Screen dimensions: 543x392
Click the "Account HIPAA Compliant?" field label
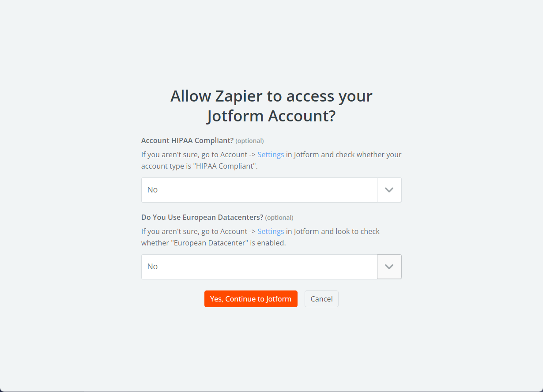click(x=187, y=140)
